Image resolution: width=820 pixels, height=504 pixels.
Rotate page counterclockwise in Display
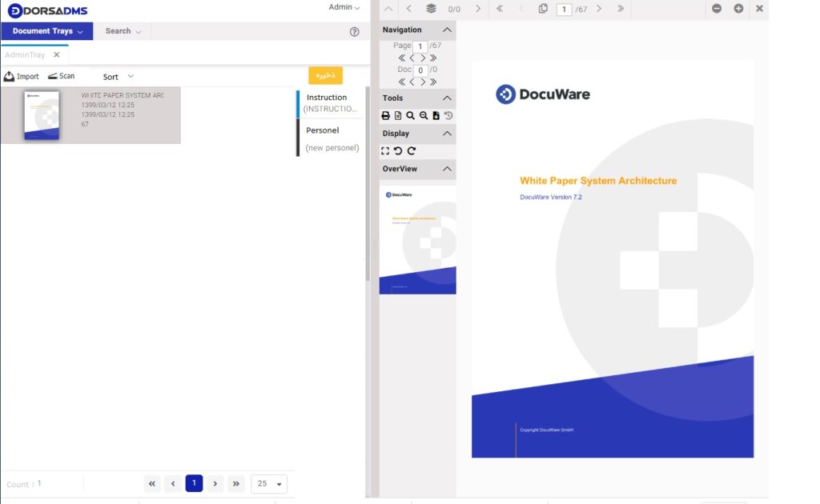398,151
